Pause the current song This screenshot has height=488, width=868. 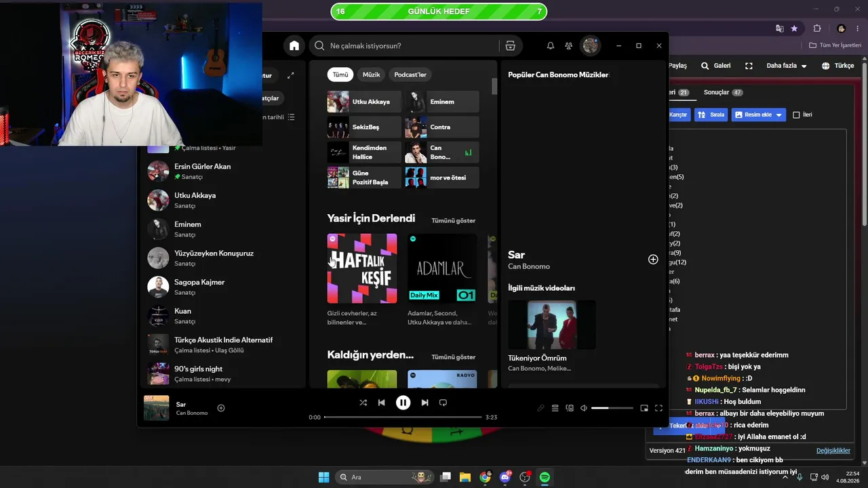tap(403, 403)
